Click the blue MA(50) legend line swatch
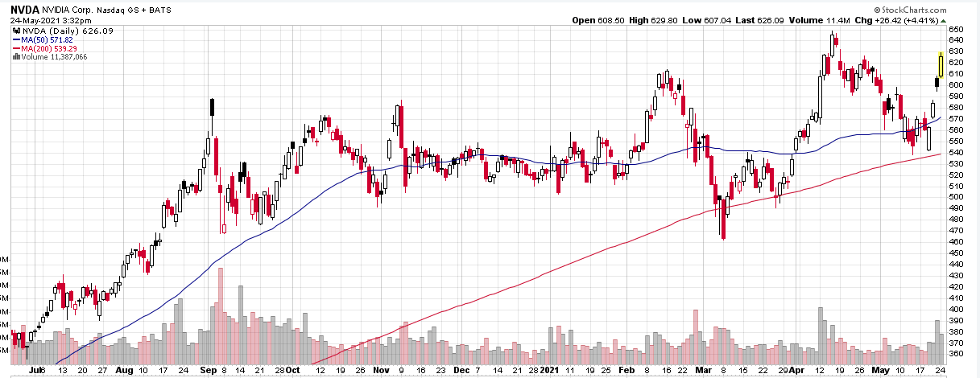 pos(15,39)
